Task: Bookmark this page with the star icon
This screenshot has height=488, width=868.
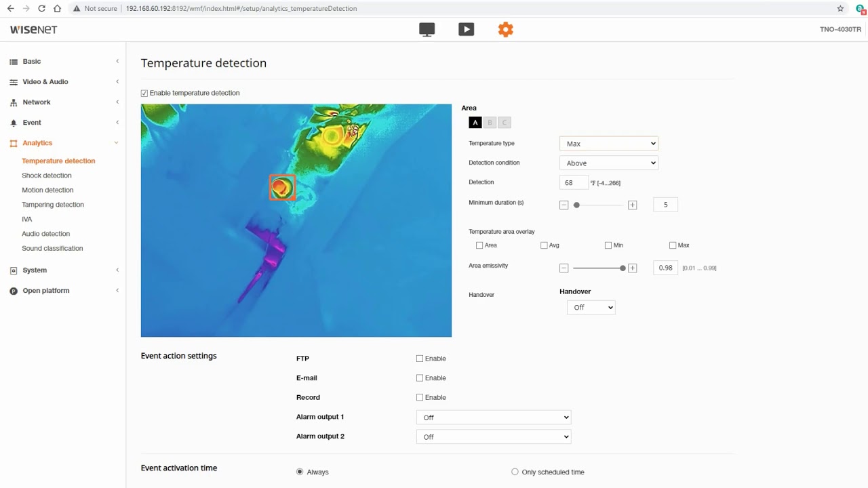Action: 840,9
